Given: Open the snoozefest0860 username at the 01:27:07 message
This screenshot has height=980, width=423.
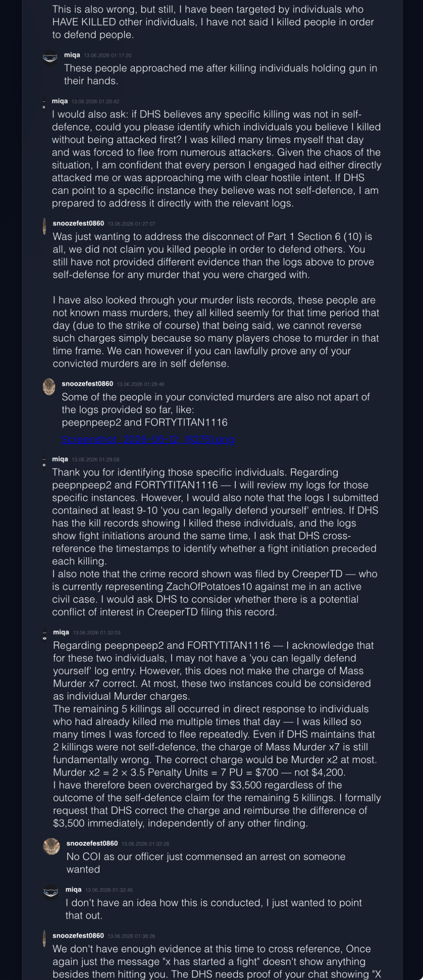Looking at the screenshot, I should (x=78, y=223).
